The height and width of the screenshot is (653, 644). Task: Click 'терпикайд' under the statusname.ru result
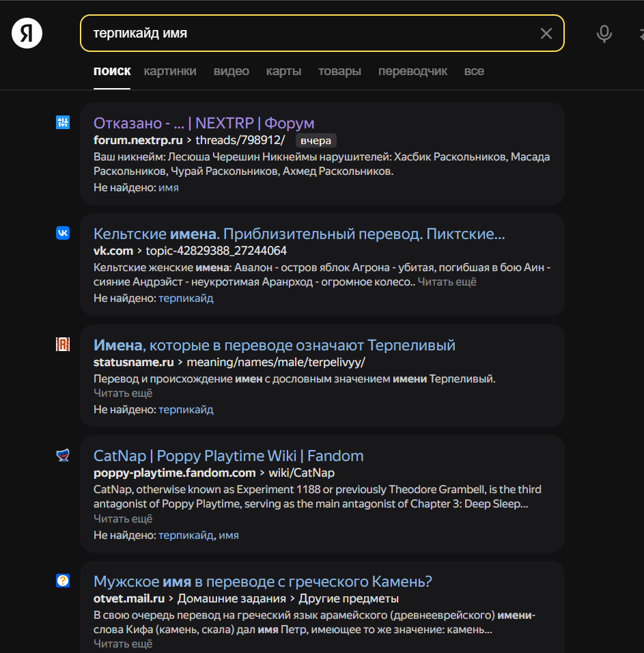tap(186, 410)
